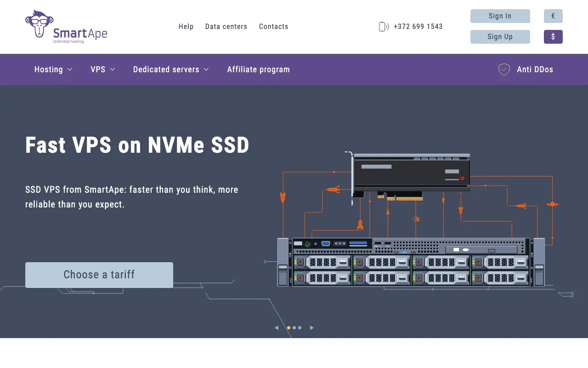The height and width of the screenshot is (368, 588).
Task: Click the phone number +372 699 1543
Action: pos(418,27)
